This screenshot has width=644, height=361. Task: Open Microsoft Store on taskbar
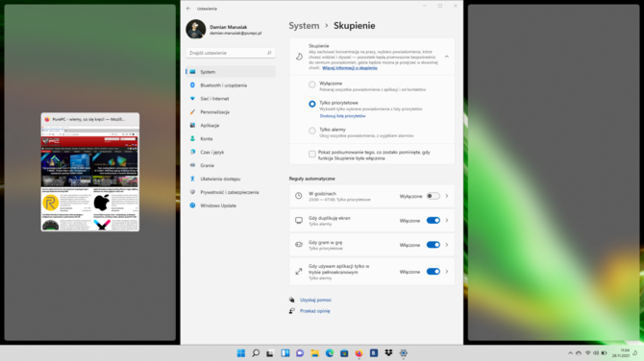point(344,353)
